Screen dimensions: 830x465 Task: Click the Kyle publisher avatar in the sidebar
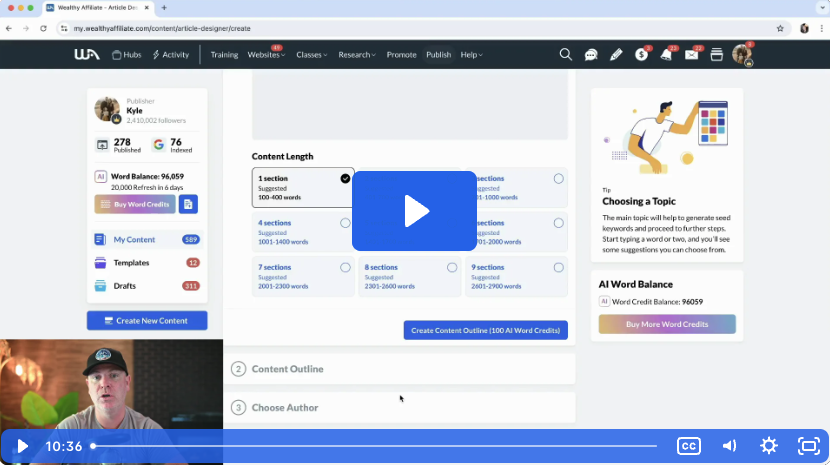coord(107,110)
